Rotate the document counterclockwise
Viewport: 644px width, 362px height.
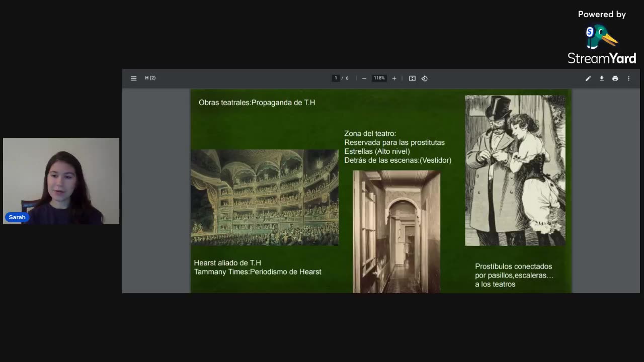click(x=425, y=78)
